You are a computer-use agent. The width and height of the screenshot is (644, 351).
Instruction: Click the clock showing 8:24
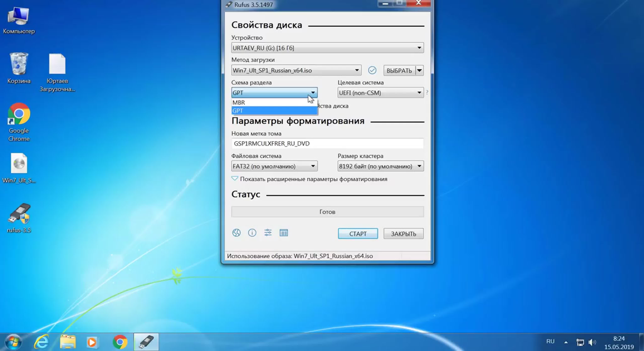(619, 338)
